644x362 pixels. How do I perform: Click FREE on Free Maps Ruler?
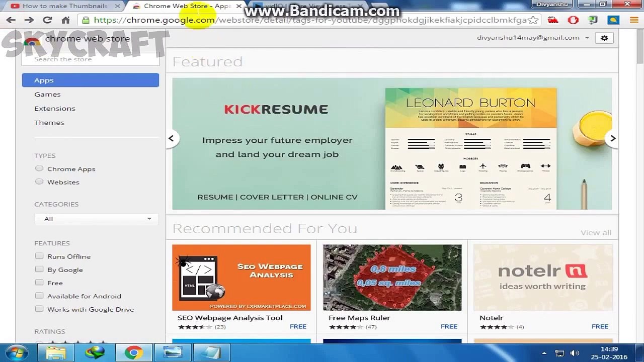tap(449, 326)
